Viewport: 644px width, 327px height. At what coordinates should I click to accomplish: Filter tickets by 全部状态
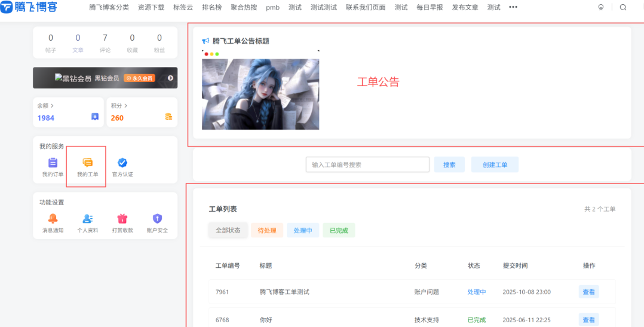228,231
